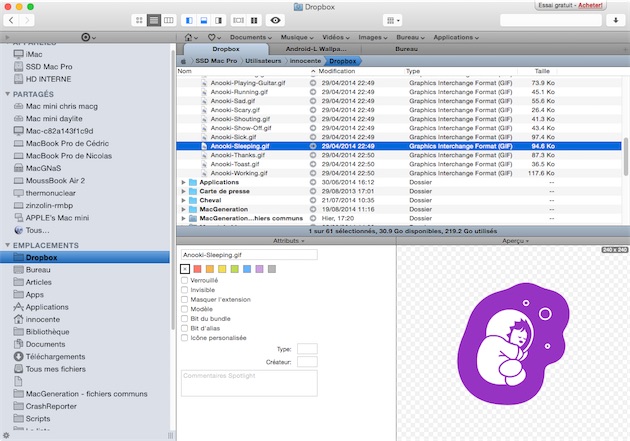Expand the Cheval folder
This screenshot has width=630, height=441.
pos(184,200)
